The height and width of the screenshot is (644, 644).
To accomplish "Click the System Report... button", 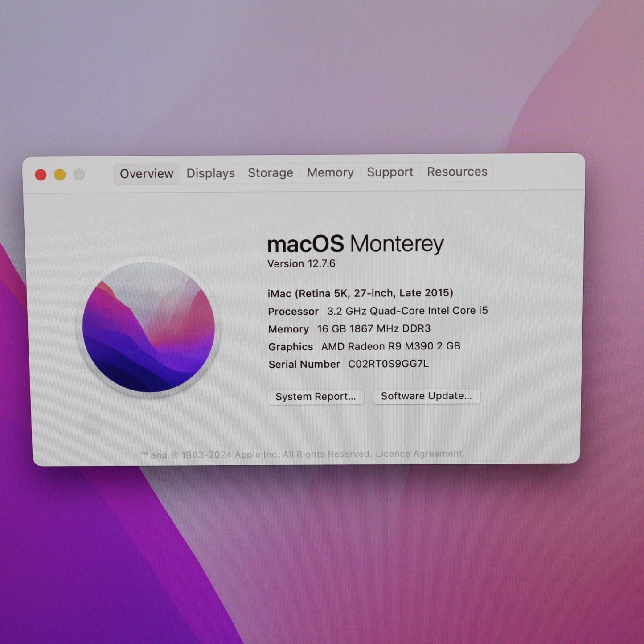I will (316, 396).
